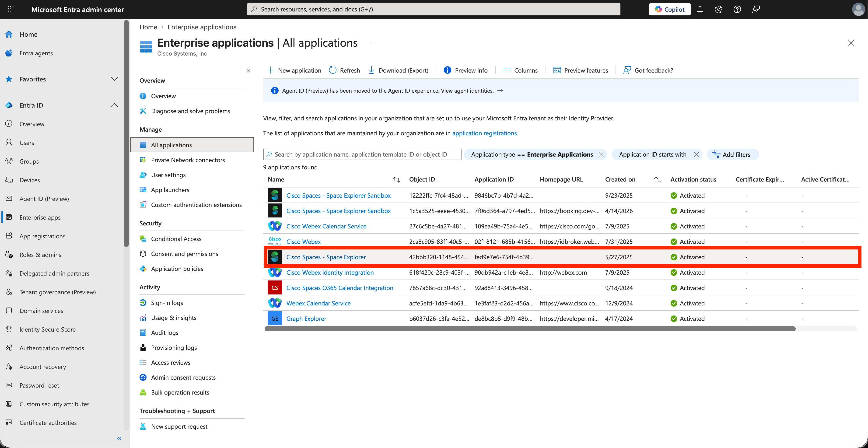This screenshot has width=868, height=448.
Task: Click Download (Export) in toolbar
Action: click(398, 70)
